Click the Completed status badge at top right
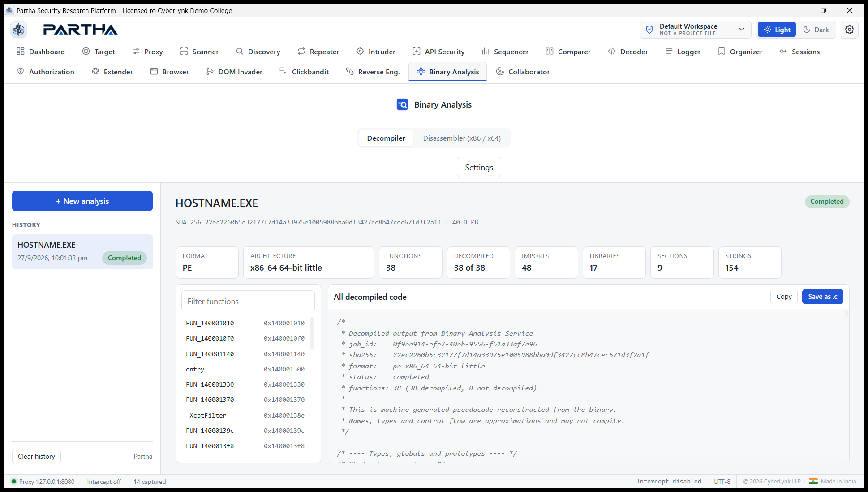Viewport: 868px width, 492px height. click(x=827, y=202)
